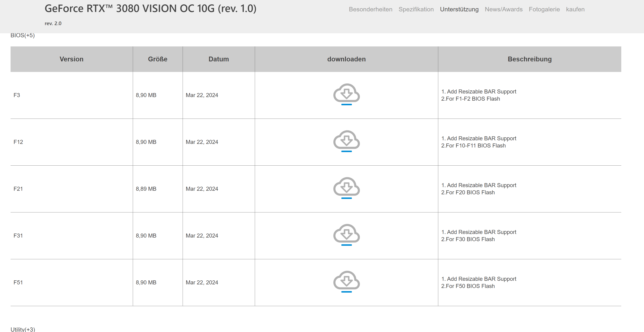
Task: Switch to the Spezifikation tab
Action: [416, 9]
